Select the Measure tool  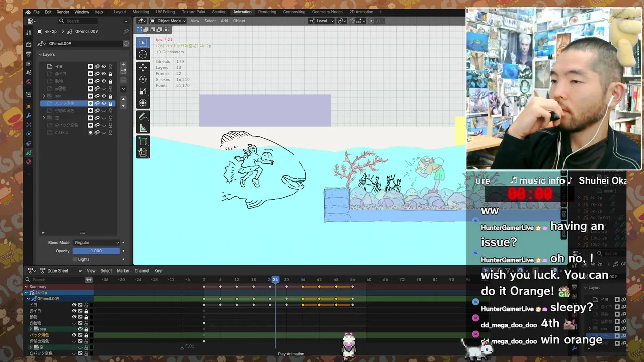(x=143, y=128)
